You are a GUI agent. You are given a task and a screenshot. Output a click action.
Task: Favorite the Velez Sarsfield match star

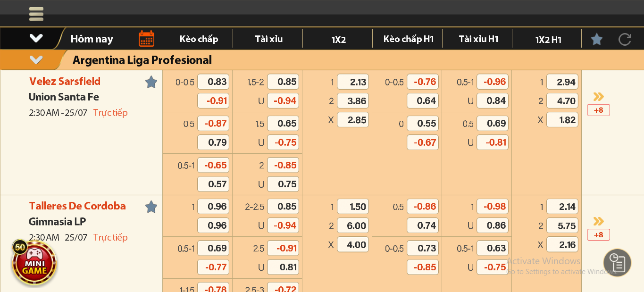(151, 82)
